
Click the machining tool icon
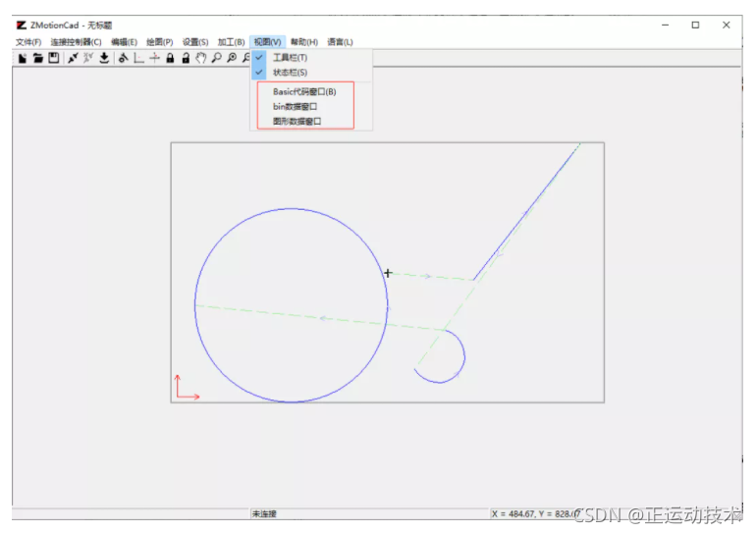(124, 58)
